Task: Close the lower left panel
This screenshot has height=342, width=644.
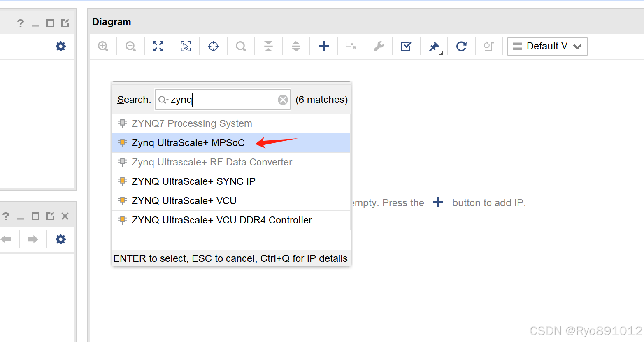Action: click(x=65, y=216)
